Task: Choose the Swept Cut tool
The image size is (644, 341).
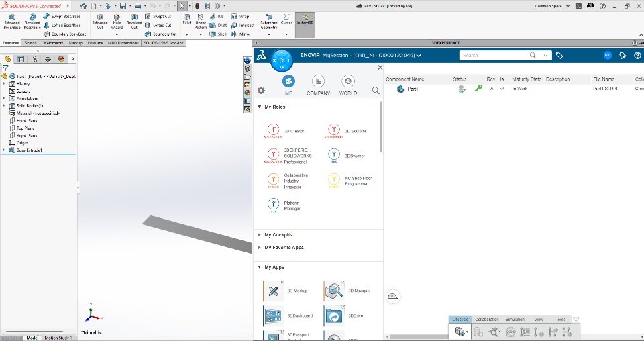Action: click(x=158, y=16)
